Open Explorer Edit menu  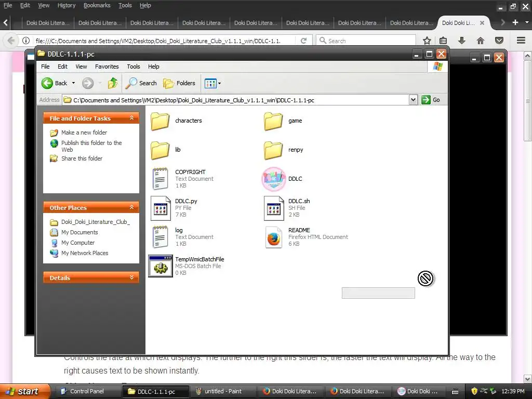[62, 66]
